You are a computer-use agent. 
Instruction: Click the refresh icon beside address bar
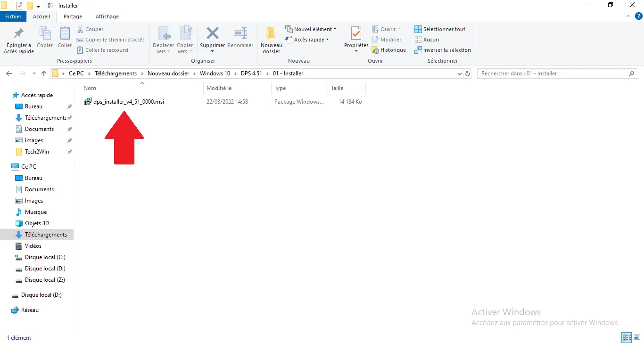(468, 73)
